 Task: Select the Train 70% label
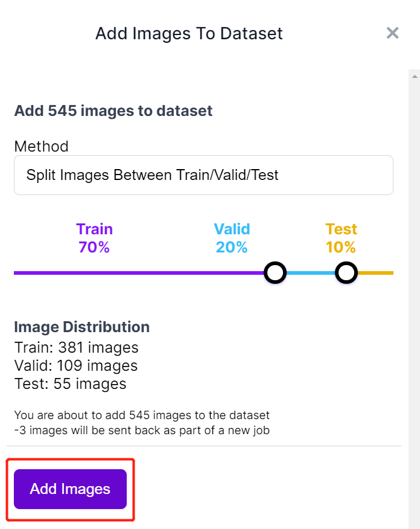tap(94, 238)
